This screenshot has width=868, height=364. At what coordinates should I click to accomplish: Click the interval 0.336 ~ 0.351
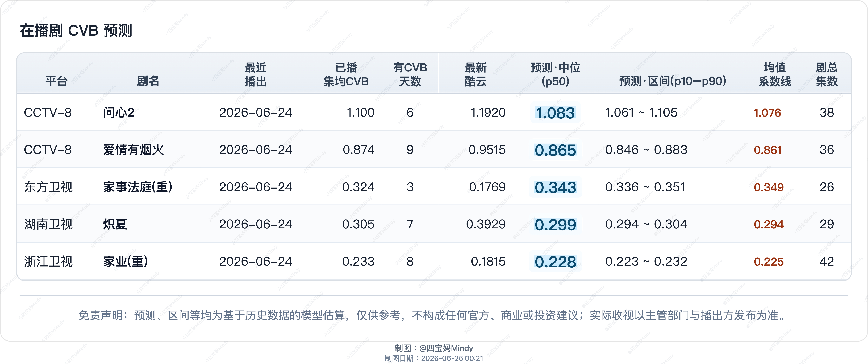pos(645,187)
